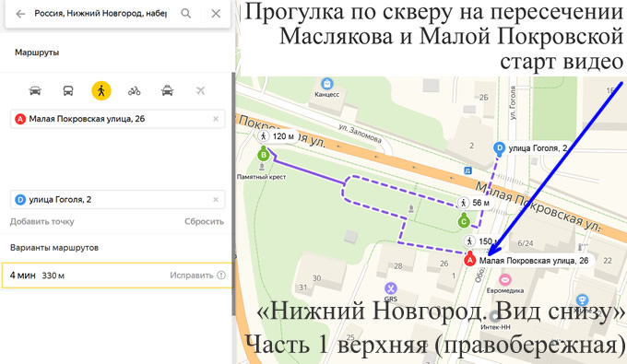This screenshot has width=627, height=364.
Task: Select the car route mode icon
Action: click(x=35, y=90)
